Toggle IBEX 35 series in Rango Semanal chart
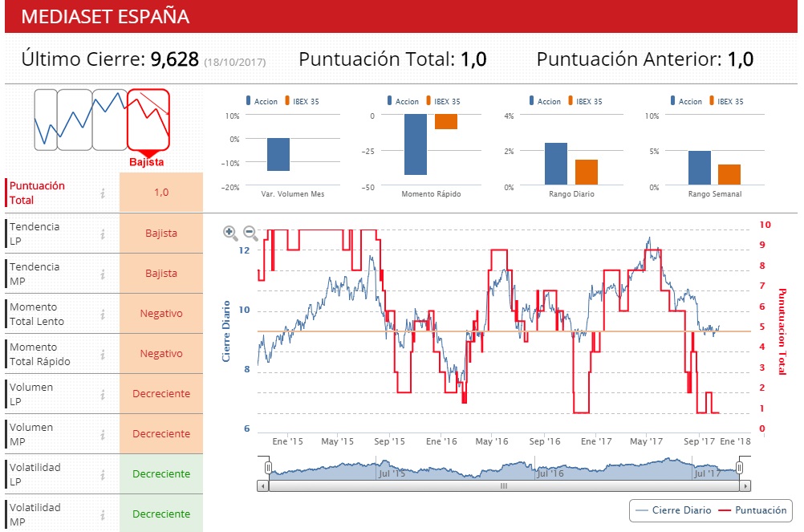Screen dimensions: 804x532 pyautogui.click(x=727, y=101)
